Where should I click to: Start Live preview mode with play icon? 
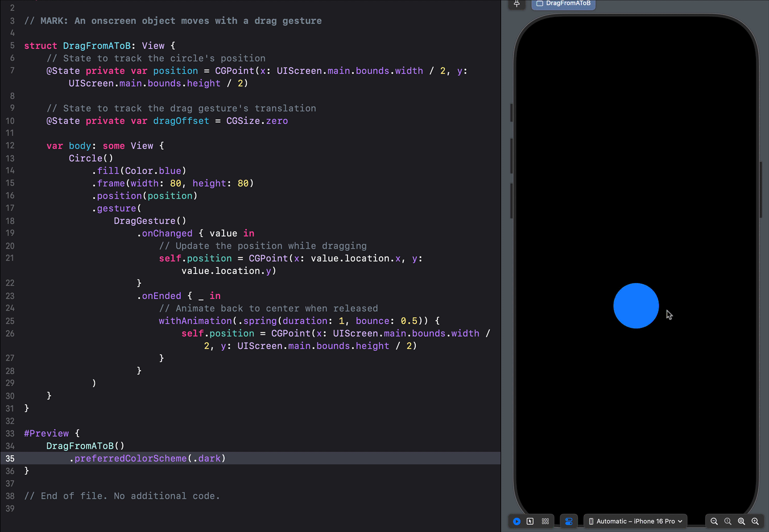pyautogui.click(x=516, y=521)
